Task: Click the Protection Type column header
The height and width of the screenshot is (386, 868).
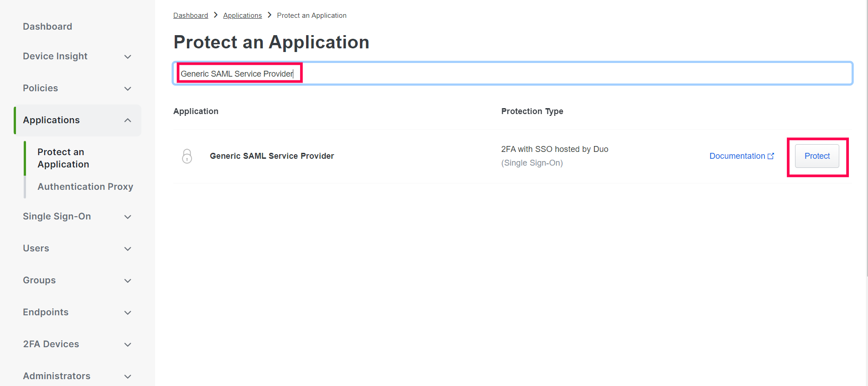Action: [532, 111]
